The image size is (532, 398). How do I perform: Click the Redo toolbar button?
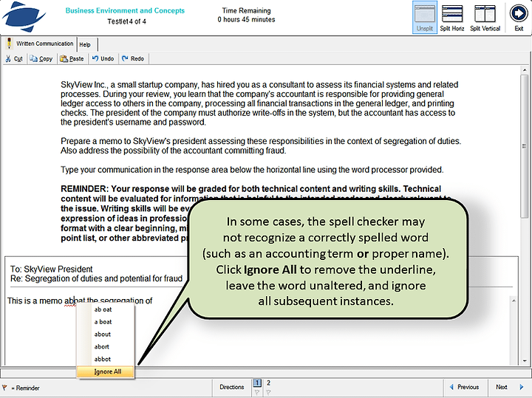tap(133, 58)
